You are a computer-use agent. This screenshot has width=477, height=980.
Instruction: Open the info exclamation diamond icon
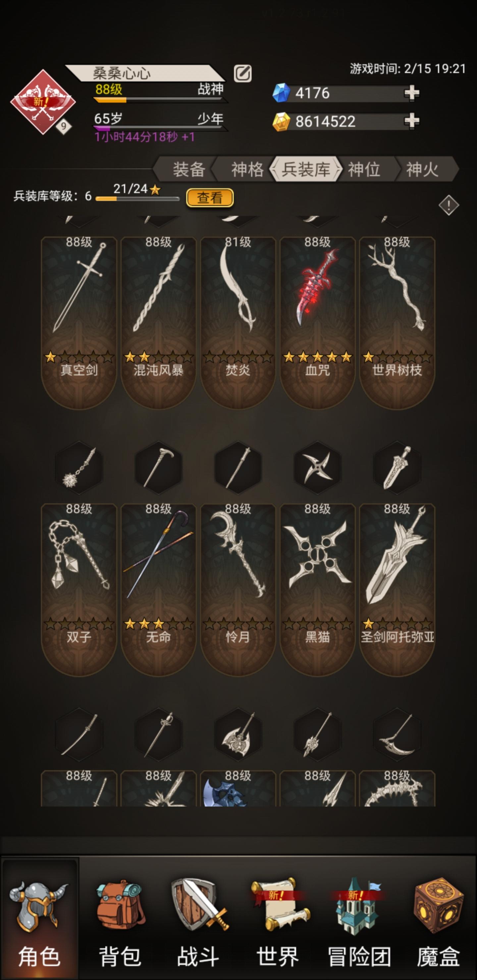[x=449, y=205]
